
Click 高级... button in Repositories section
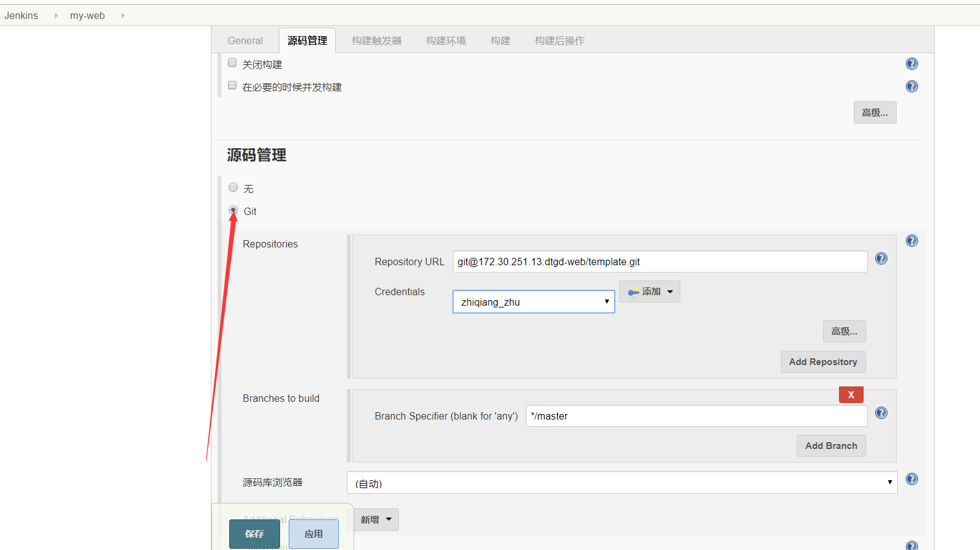point(844,331)
